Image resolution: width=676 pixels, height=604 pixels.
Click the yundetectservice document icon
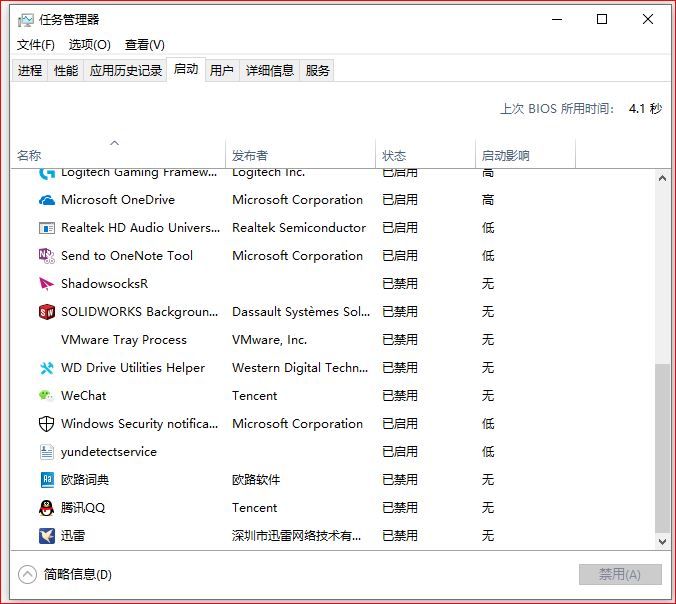(x=47, y=452)
